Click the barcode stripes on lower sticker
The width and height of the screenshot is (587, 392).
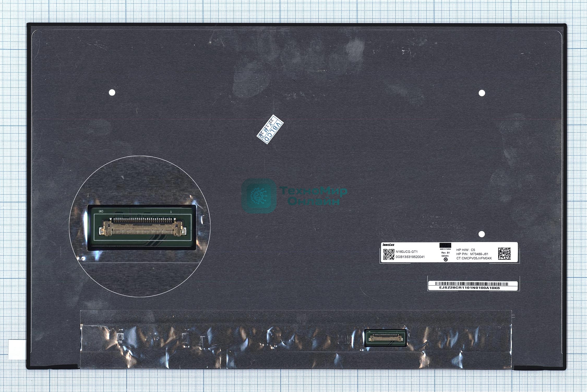[x=472, y=284]
